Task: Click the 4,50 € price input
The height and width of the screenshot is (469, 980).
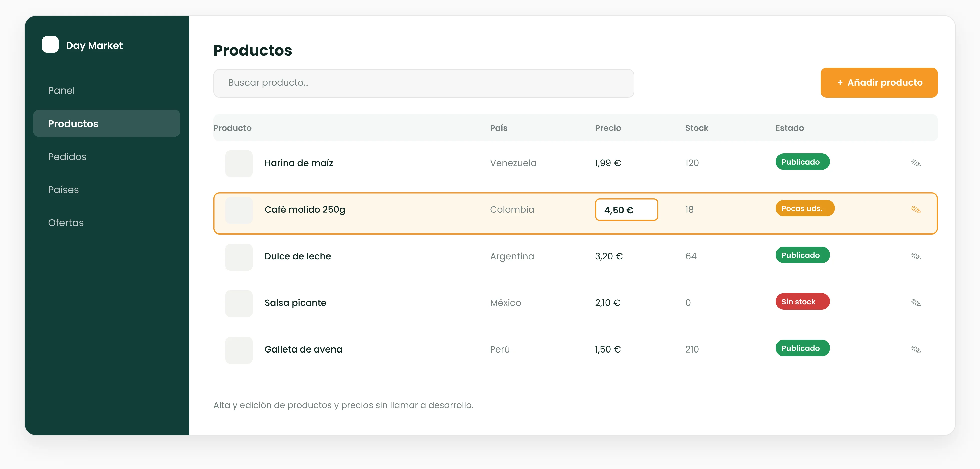Action: tap(626, 210)
